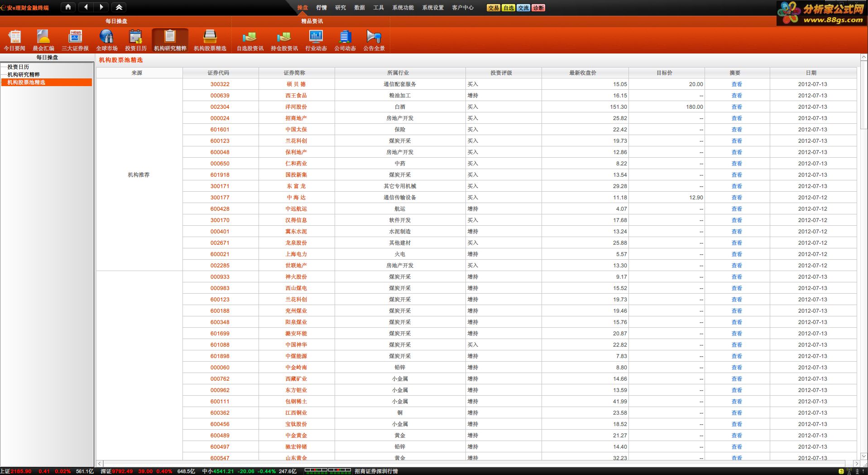Click stock name 中远航运
This screenshot has height=475, width=868.
pos(296,209)
